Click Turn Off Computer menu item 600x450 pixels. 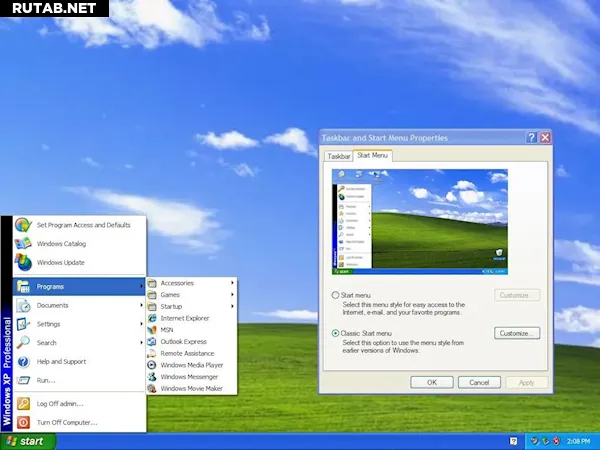[x=67, y=423]
